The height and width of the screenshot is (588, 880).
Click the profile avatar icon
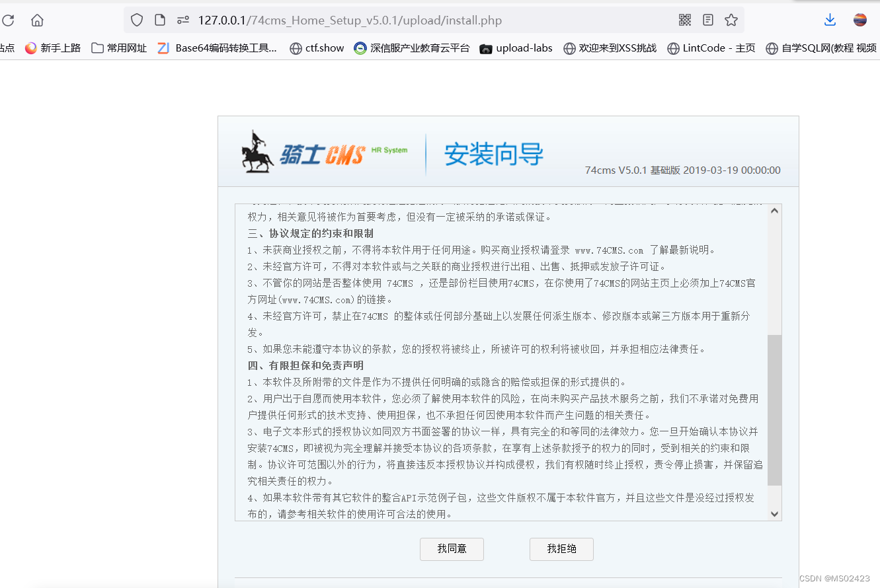pos(860,20)
